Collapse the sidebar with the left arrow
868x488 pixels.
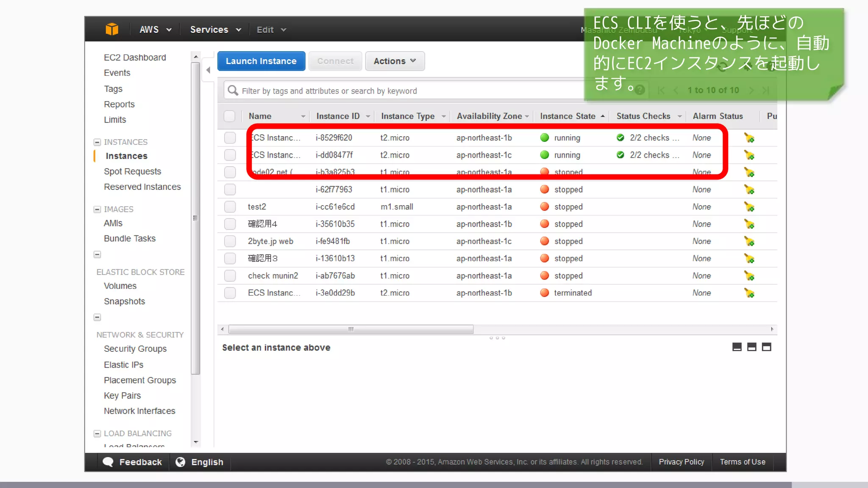point(208,70)
